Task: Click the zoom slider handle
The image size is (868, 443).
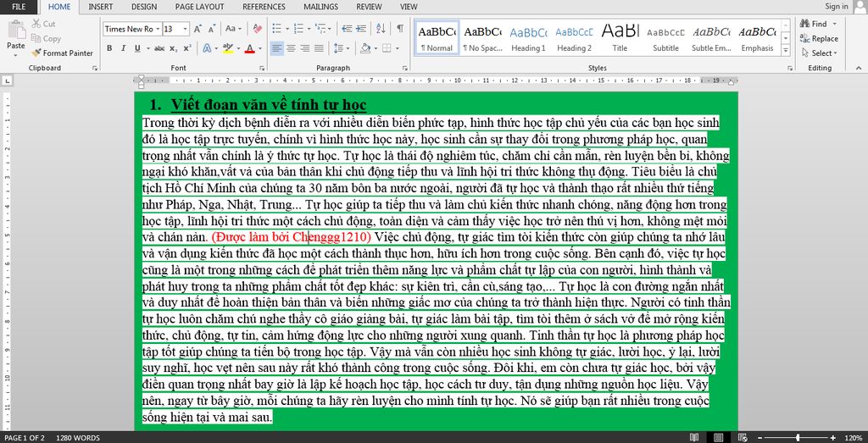Action: tap(798, 437)
